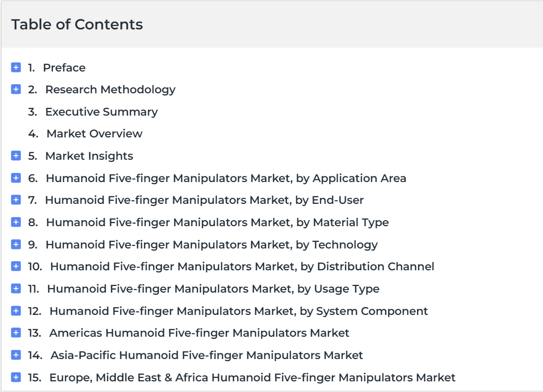This screenshot has height=392, width=543.
Task: Click the Preface title text
Action: [64, 67]
